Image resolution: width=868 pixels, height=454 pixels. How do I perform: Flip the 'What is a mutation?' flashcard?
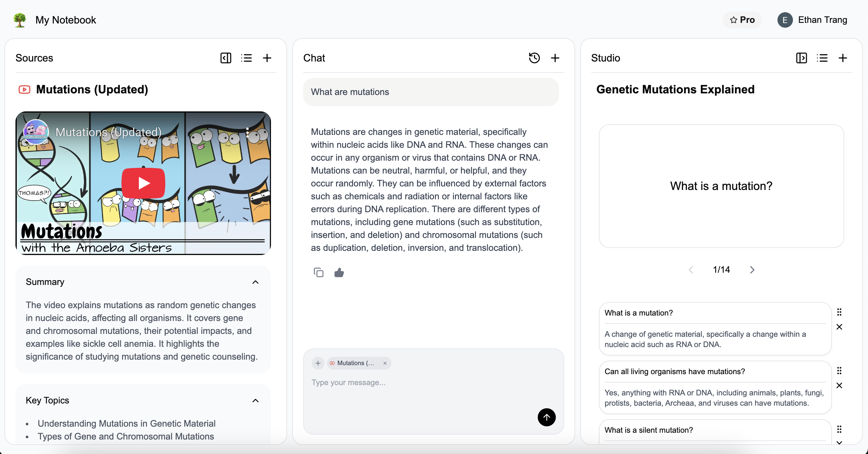(721, 186)
